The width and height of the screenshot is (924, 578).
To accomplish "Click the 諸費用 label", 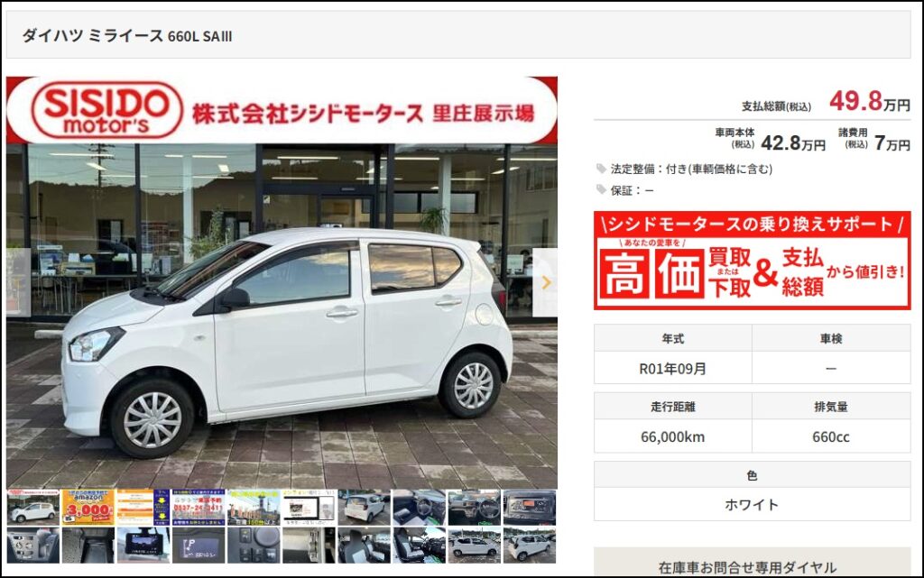I will point(853,133).
